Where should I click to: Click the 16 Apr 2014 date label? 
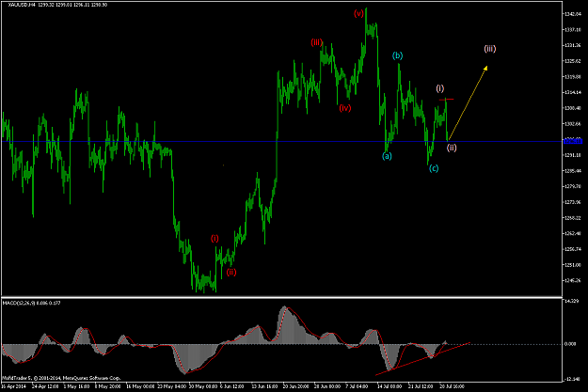click(x=14, y=386)
